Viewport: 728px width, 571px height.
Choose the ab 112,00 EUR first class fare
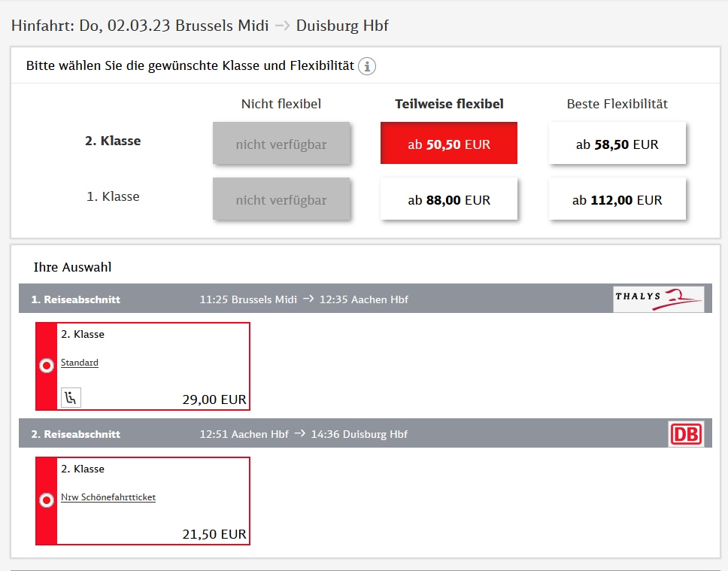(617, 199)
